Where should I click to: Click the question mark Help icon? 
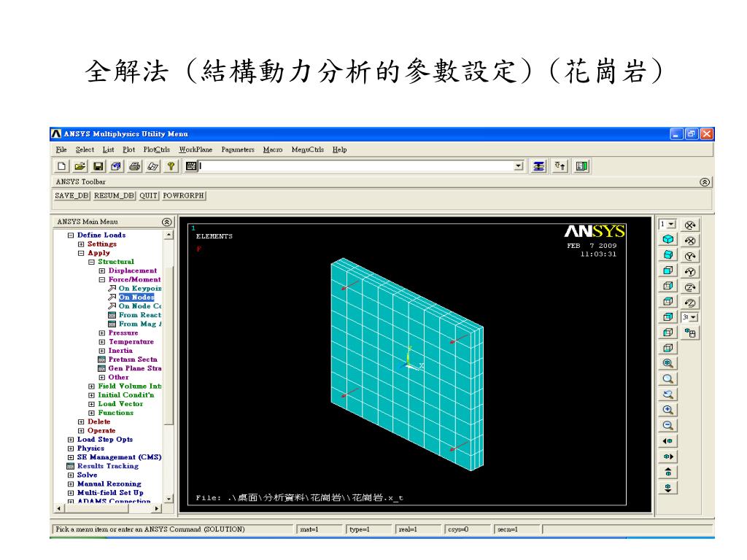171,166
